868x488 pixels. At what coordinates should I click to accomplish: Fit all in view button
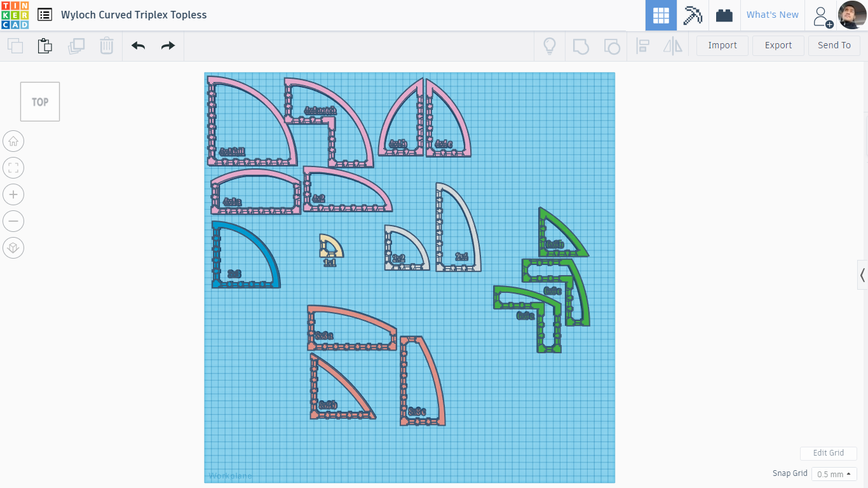pyautogui.click(x=13, y=168)
